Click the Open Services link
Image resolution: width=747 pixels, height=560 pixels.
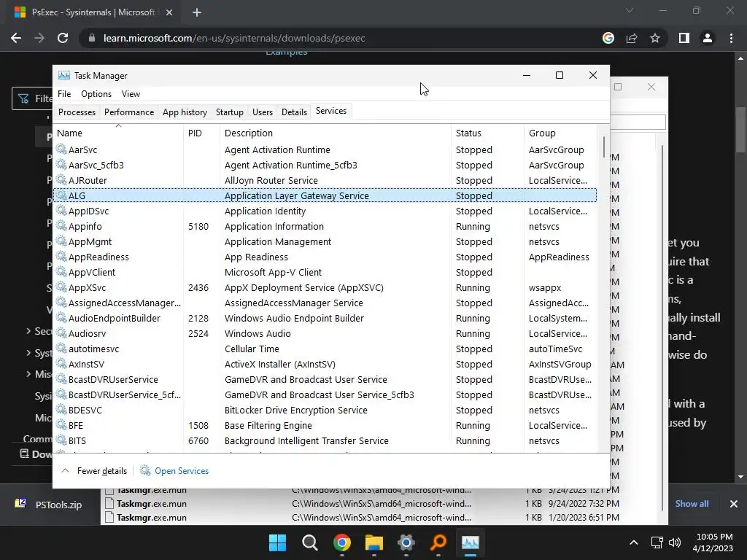coord(182,470)
